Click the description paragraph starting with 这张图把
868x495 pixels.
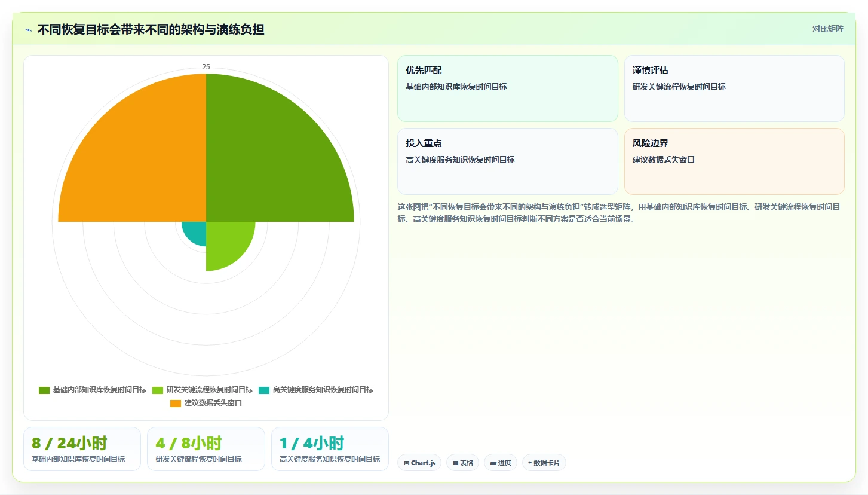pos(620,213)
